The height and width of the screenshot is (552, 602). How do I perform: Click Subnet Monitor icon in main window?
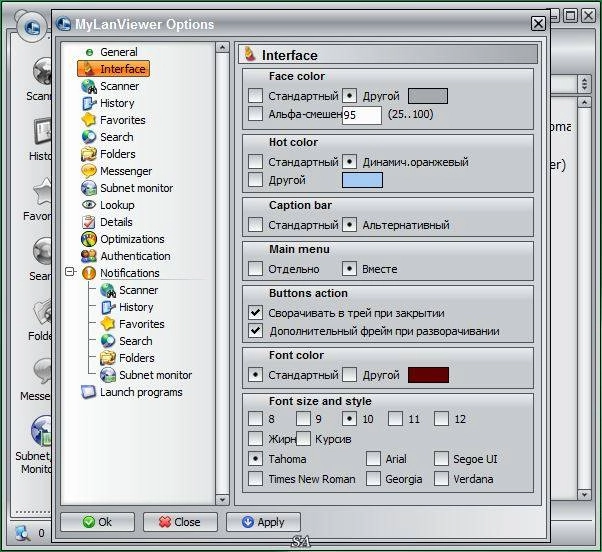coord(41,431)
